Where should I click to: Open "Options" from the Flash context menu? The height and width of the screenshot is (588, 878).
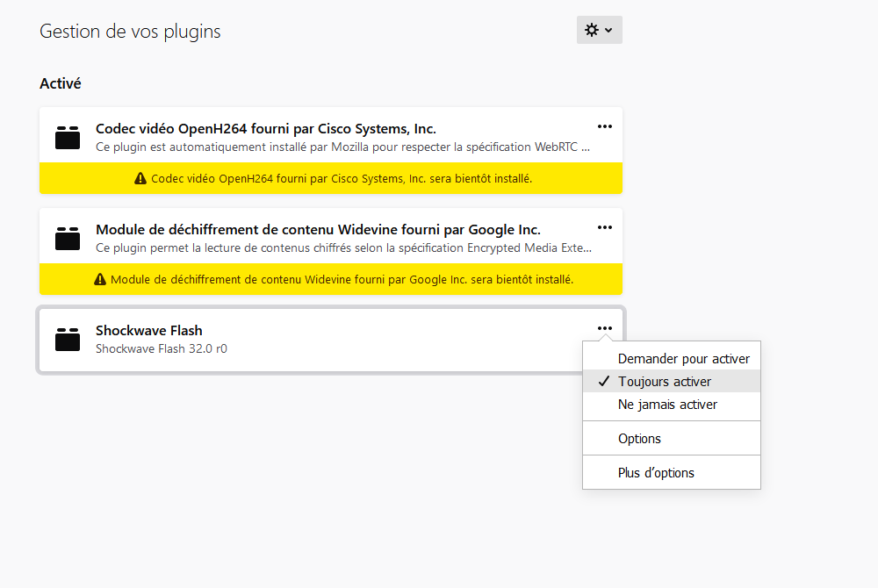pos(639,439)
